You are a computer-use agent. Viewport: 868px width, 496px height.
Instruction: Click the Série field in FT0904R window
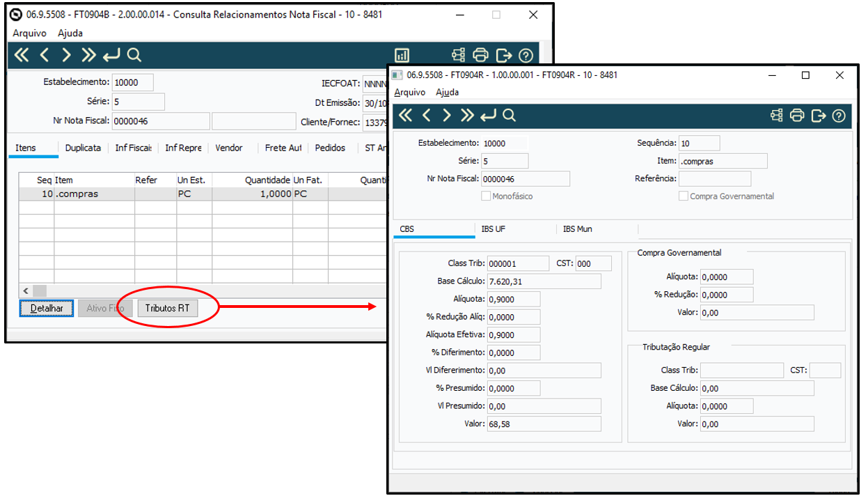click(505, 161)
